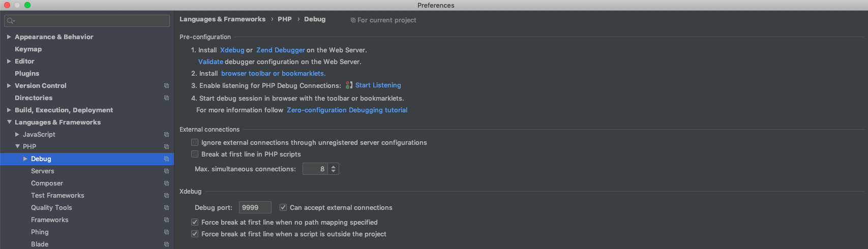Screen dimensions: 868x249
Task: Uncheck Can accept external connections
Action: (283, 207)
